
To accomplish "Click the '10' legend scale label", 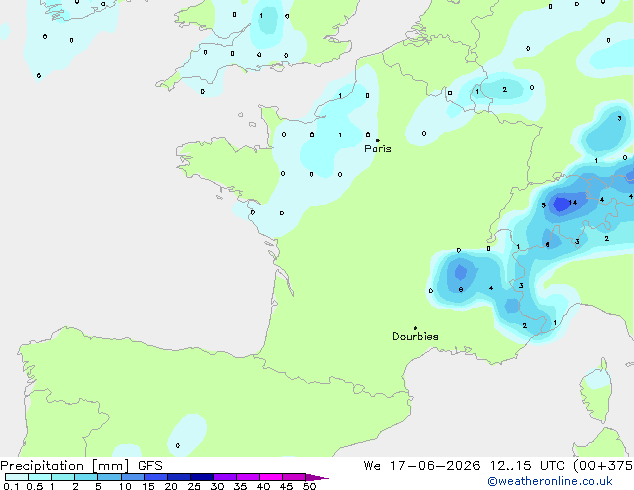I will coord(125,486).
